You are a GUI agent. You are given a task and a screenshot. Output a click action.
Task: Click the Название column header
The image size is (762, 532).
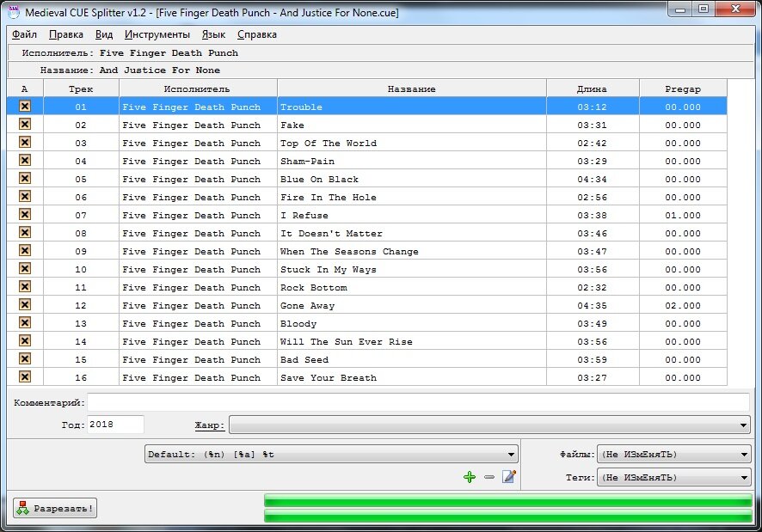click(x=412, y=89)
